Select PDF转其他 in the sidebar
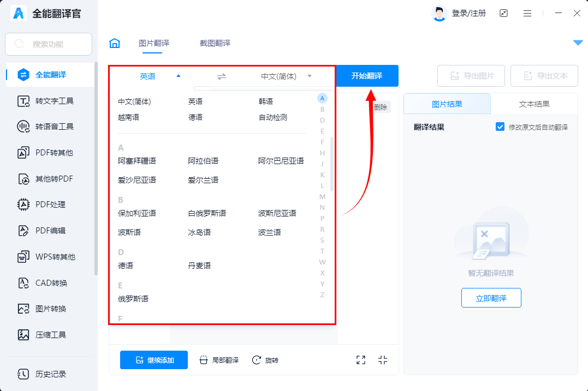The height and width of the screenshot is (391, 588). [48, 153]
